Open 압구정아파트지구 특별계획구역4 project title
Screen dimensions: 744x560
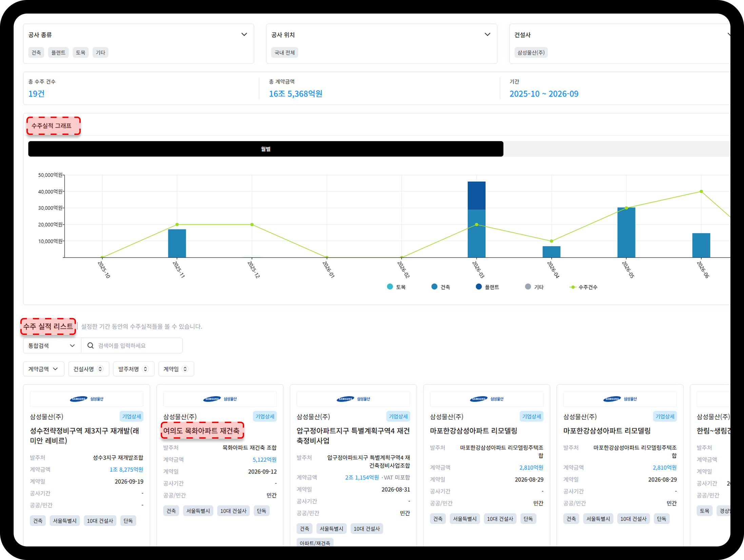click(x=353, y=436)
